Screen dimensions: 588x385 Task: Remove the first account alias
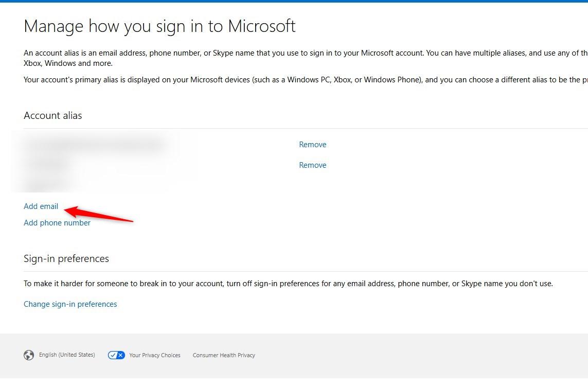(x=312, y=145)
